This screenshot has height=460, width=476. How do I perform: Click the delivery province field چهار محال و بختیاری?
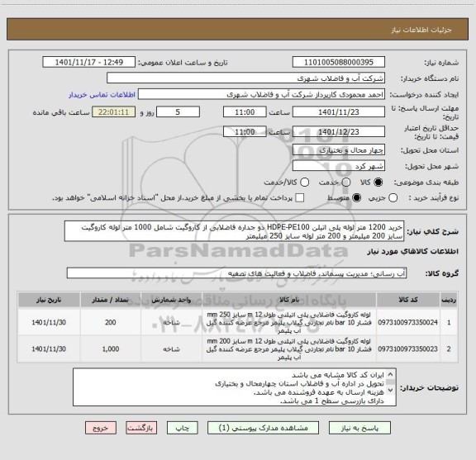pyautogui.click(x=339, y=149)
